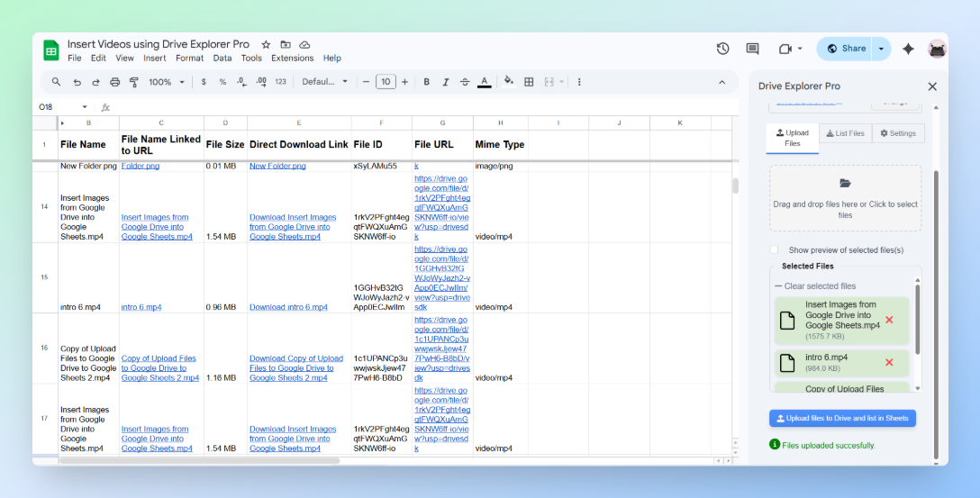The height and width of the screenshot is (498, 980).
Task: Open the merge cells dropdown arrow
Action: point(561,82)
